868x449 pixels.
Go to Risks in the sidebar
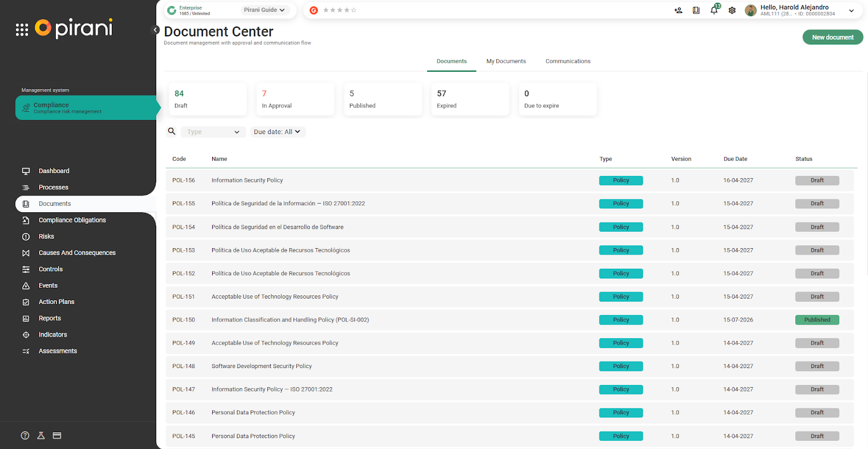point(46,237)
